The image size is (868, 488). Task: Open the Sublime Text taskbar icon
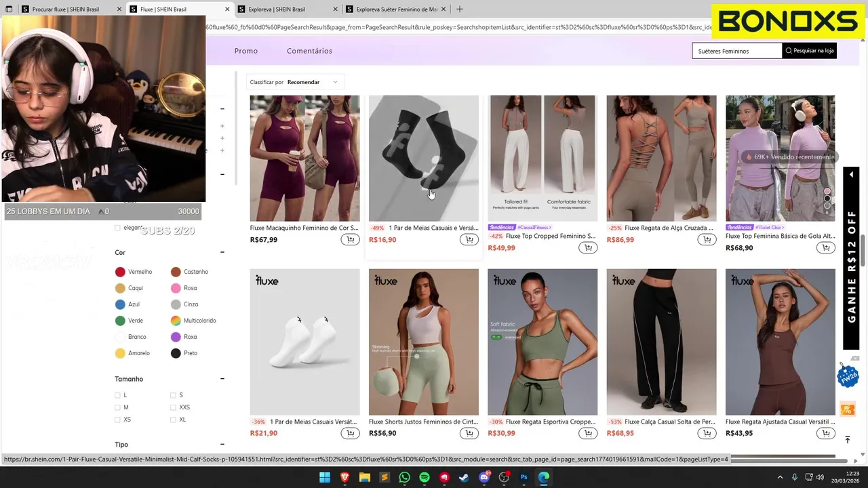click(x=384, y=478)
